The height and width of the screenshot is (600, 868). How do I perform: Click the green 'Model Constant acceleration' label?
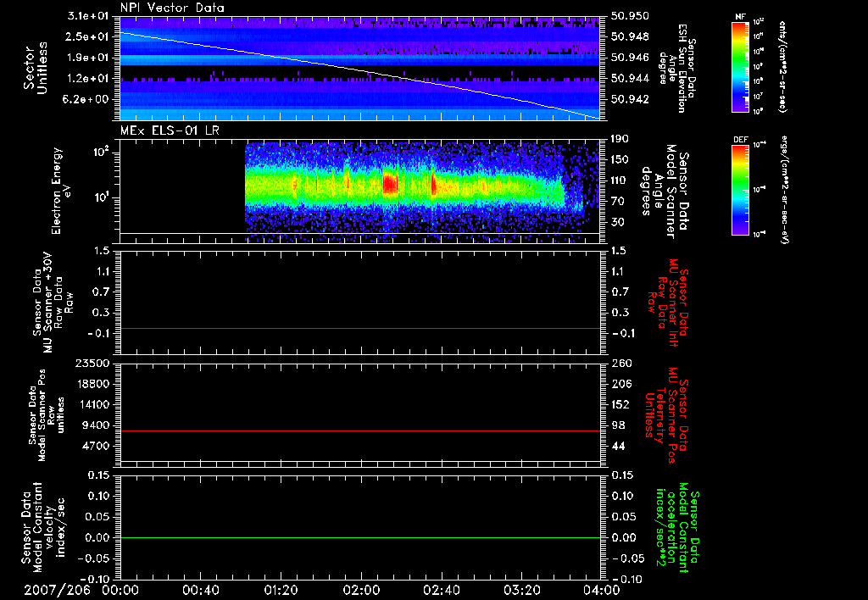676,527
